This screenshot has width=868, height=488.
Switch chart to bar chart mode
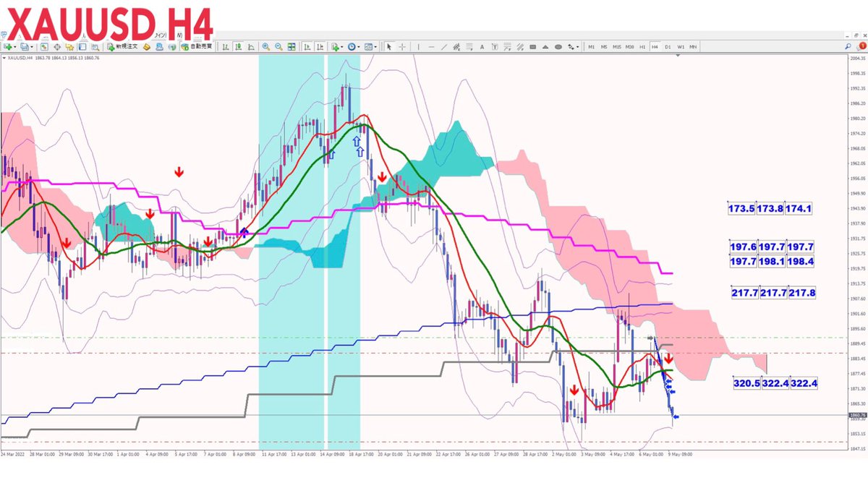226,47
